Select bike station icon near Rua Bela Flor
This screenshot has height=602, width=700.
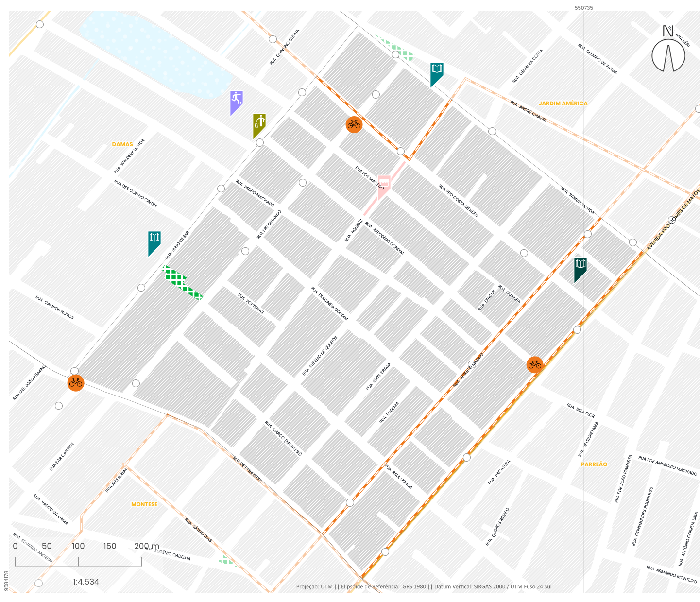(535, 364)
